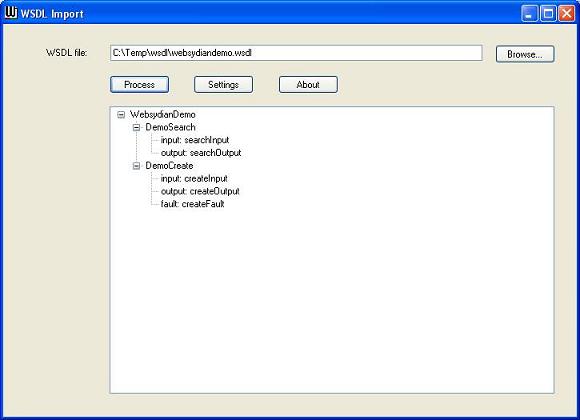Show the About dialog
The width and height of the screenshot is (580, 420).
click(308, 85)
